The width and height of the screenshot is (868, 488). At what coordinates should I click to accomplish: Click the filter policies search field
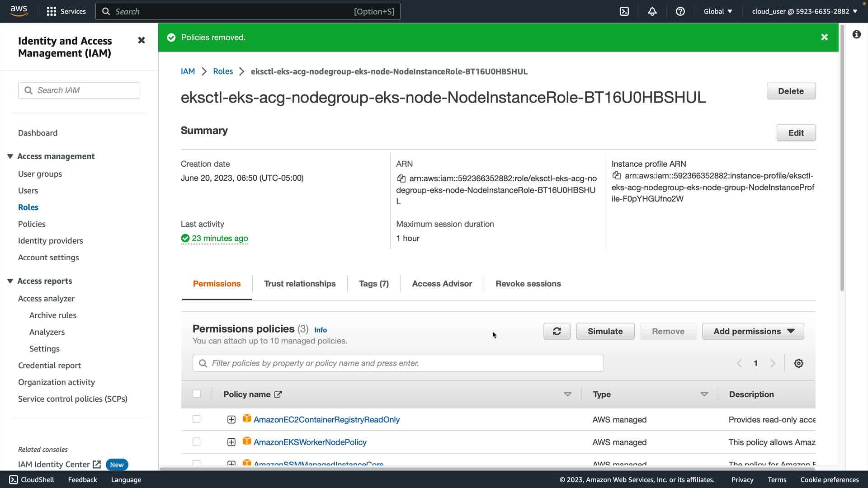[x=398, y=363]
